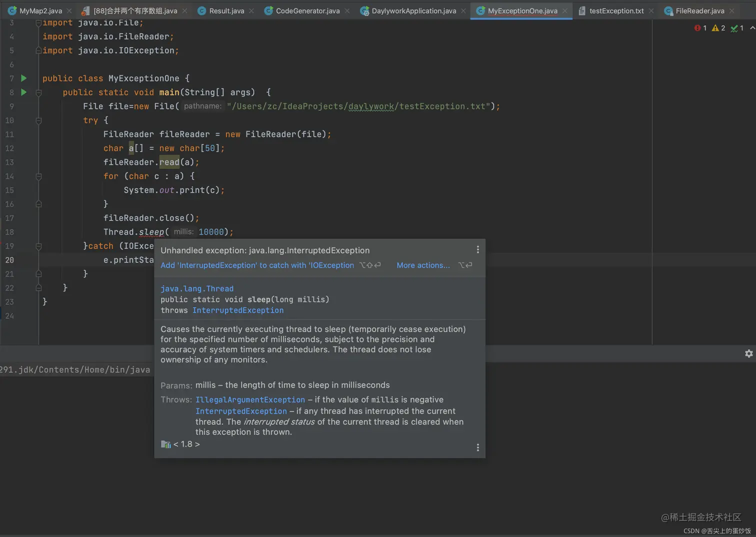Click the testException.txt file icon in tab
The width and height of the screenshot is (756, 537).
(582, 10)
